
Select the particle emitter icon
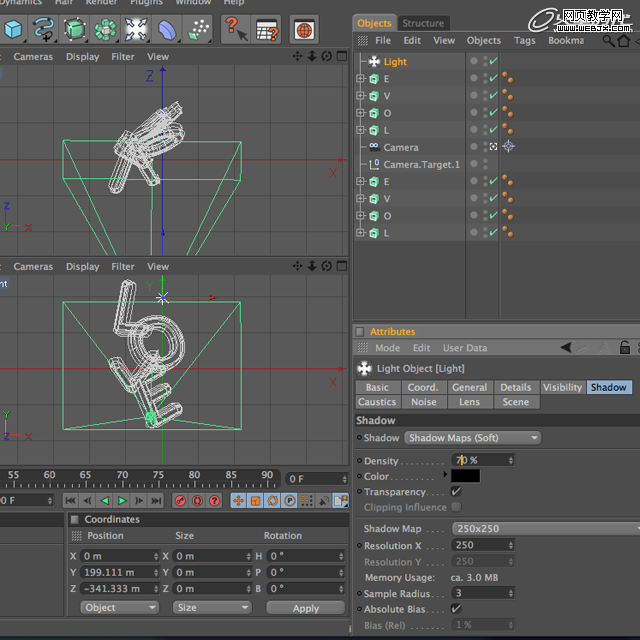198,29
